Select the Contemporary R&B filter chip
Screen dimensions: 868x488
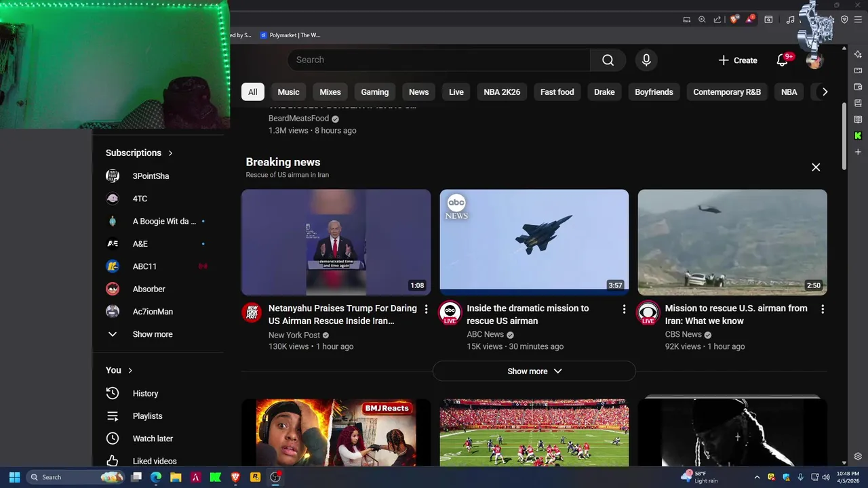(727, 92)
